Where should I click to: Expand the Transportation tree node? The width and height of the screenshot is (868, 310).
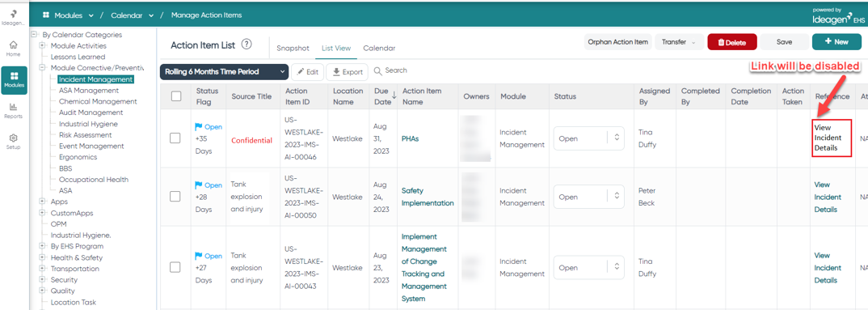click(42, 269)
